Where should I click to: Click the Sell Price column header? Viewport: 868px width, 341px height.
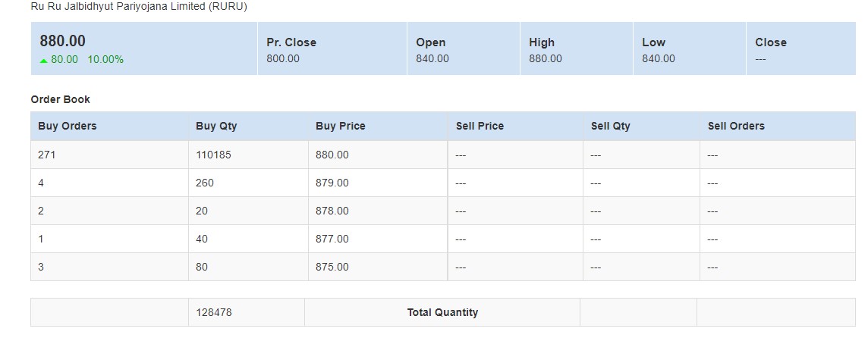tap(480, 126)
